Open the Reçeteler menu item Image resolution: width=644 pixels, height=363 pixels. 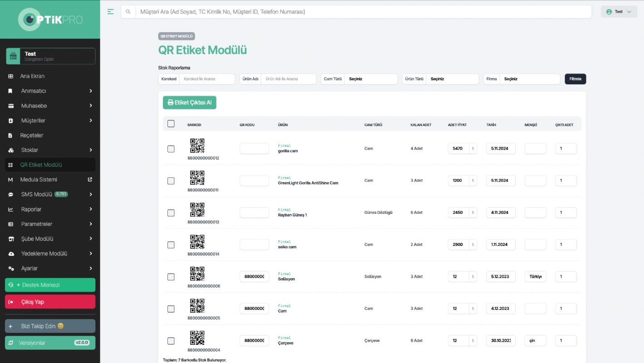pos(50,135)
